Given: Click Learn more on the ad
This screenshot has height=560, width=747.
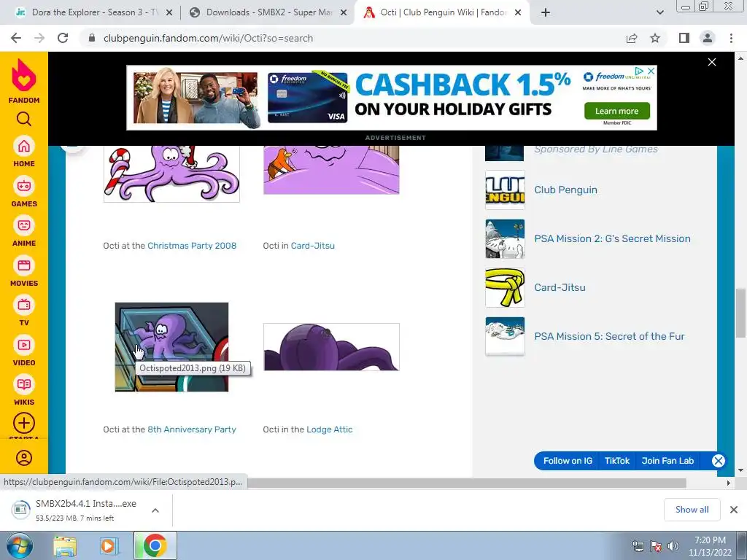Looking at the screenshot, I should (x=617, y=111).
